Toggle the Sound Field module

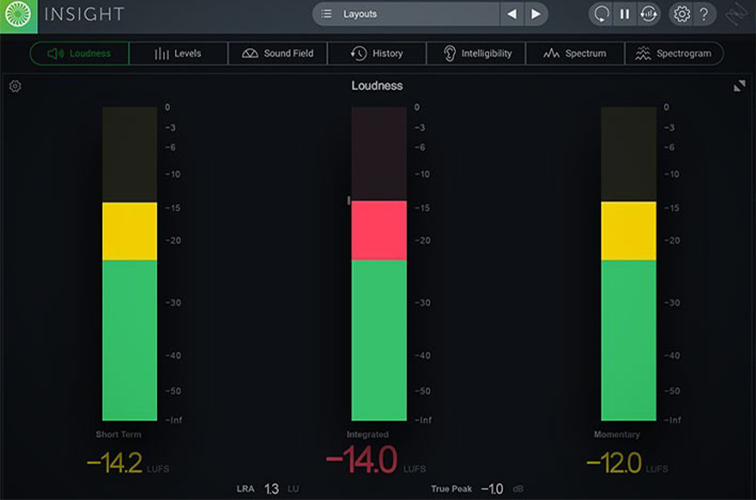278,54
